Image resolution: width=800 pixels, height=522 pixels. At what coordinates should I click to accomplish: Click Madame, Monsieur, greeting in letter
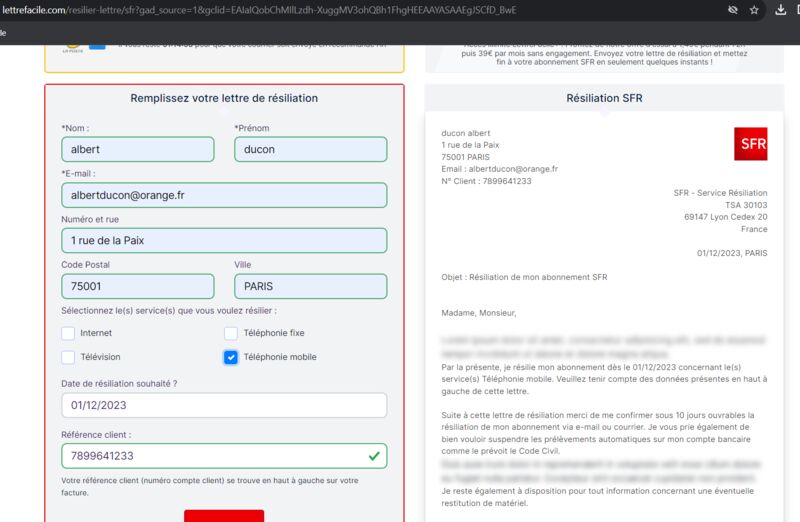coord(479,313)
